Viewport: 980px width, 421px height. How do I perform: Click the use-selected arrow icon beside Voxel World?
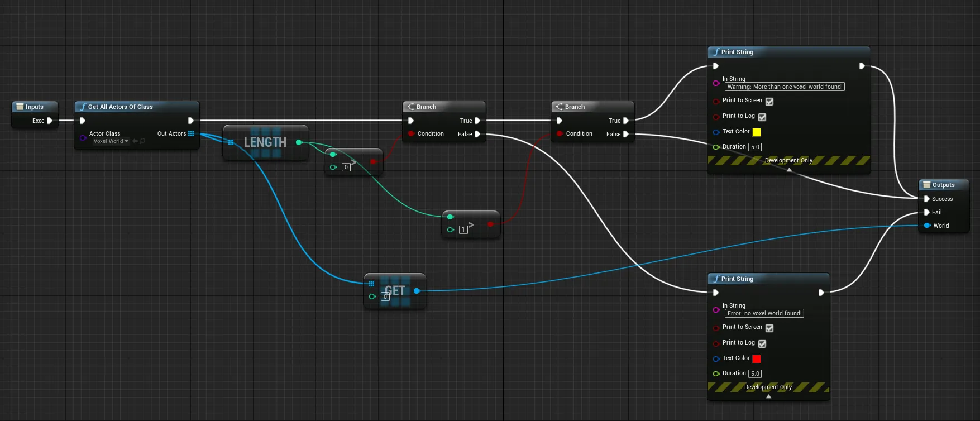pyautogui.click(x=135, y=141)
